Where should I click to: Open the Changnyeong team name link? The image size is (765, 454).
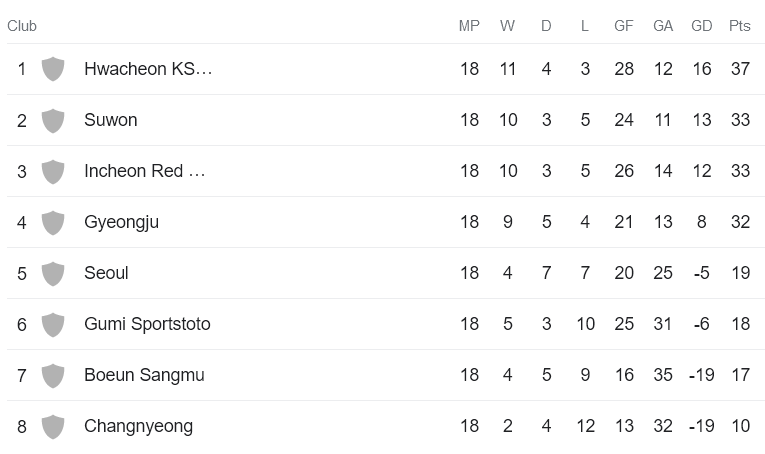pyautogui.click(x=138, y=426)
